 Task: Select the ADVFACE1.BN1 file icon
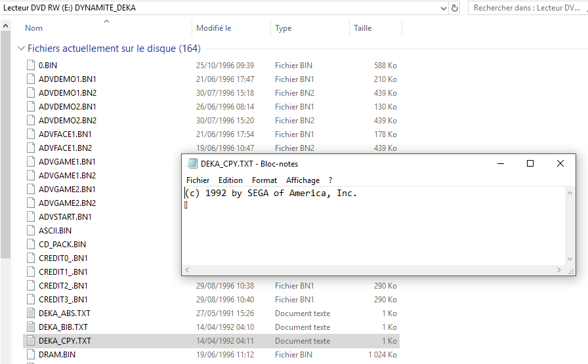[x=31, y=134]
